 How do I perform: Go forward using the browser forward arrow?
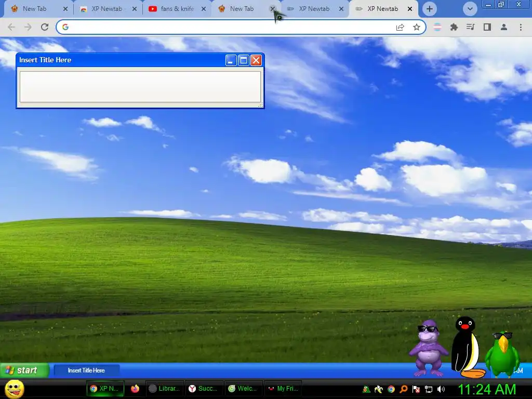28,27
